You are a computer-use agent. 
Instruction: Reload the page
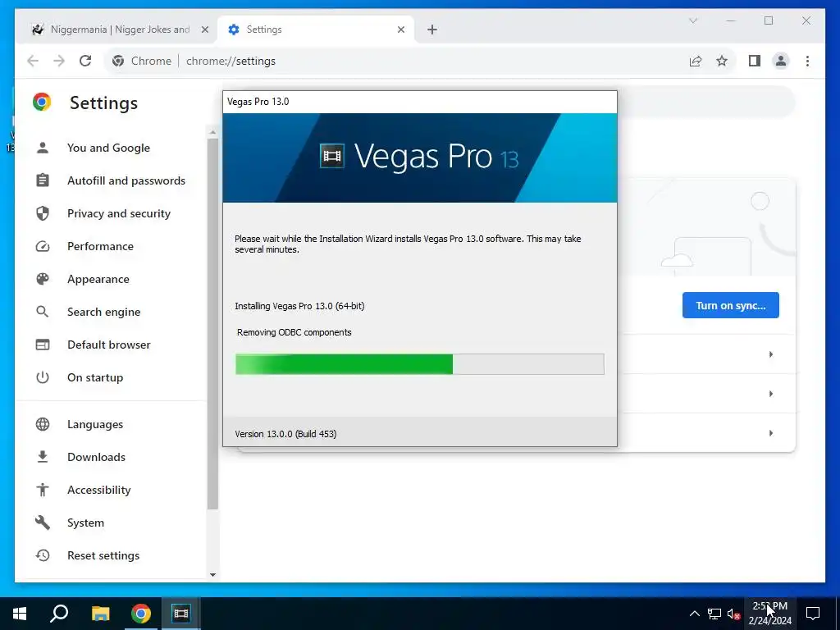[85, 61]
